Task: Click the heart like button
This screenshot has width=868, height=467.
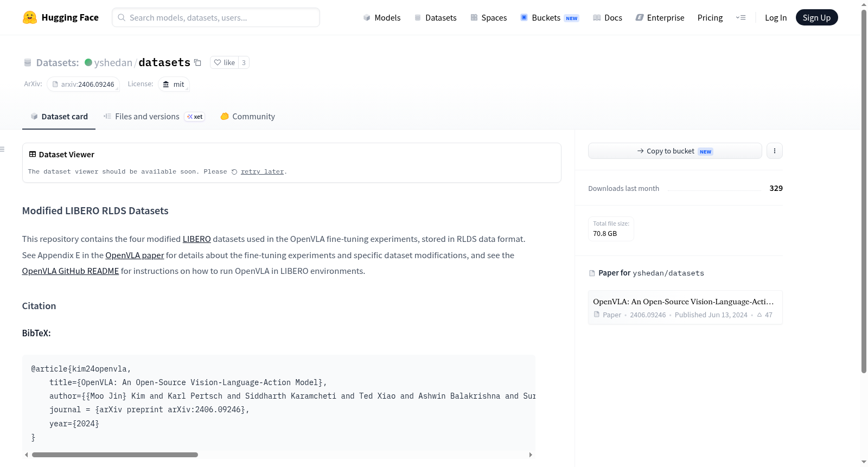Action: (225, 62)
